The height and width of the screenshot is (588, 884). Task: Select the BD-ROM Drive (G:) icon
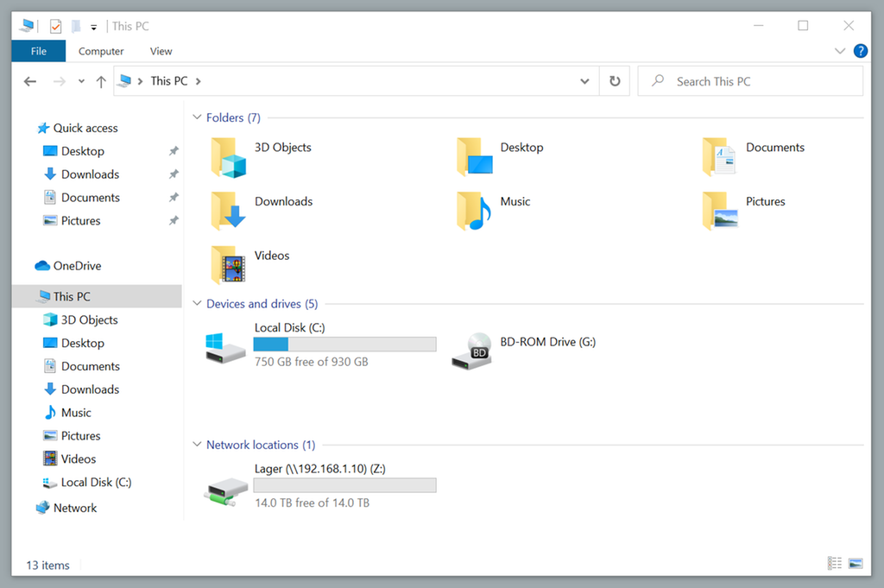click(x=471, y=351)
